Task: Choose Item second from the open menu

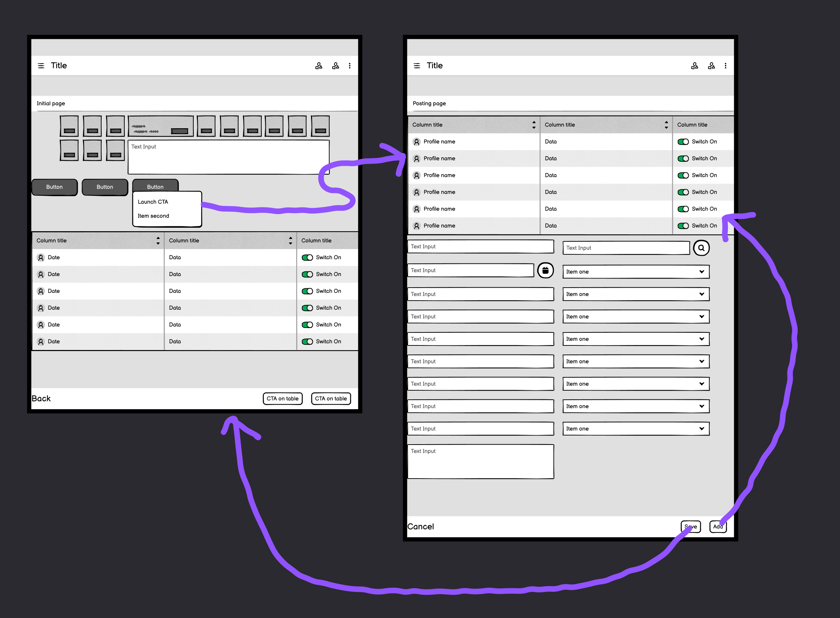Action: [153, 216]
